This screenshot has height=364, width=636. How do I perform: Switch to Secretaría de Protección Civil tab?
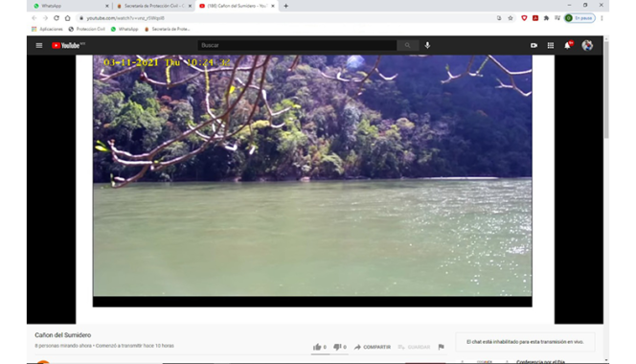point(153,6)
